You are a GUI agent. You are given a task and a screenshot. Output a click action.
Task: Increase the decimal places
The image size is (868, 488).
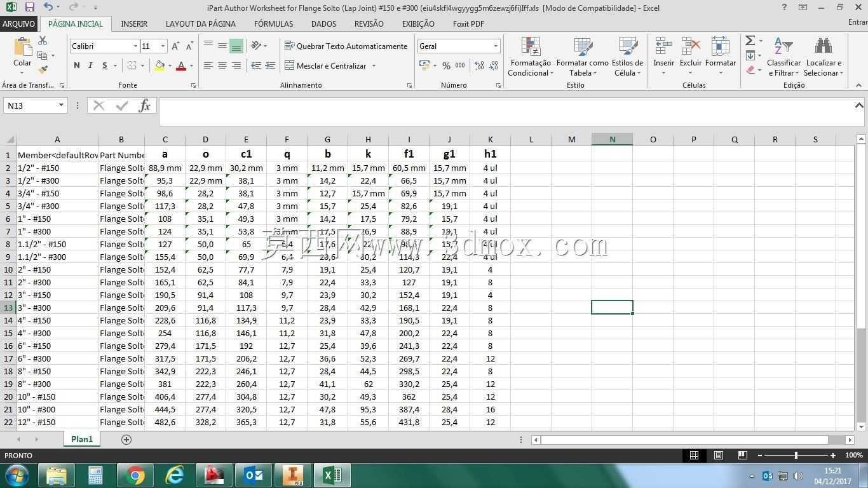[x=479, y=65]
